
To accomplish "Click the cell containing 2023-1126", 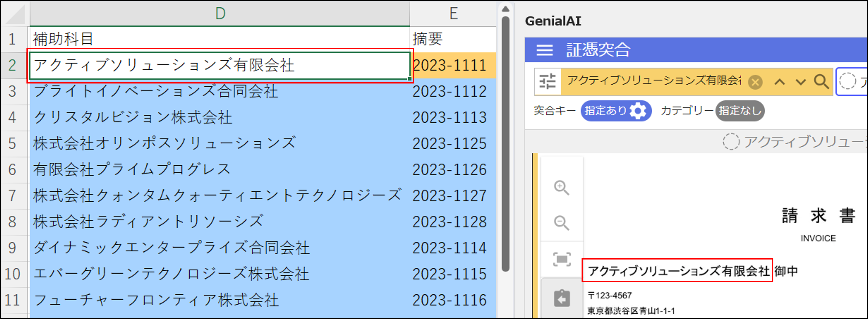I will click(x=450, y=169).
